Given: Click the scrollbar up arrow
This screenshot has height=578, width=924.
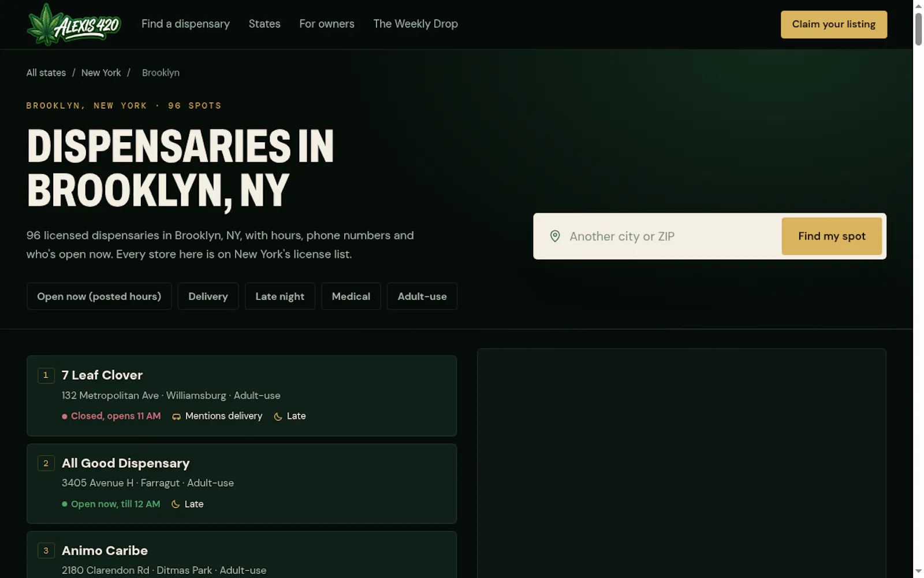Looking at the screenshot, I should point(918,5).
